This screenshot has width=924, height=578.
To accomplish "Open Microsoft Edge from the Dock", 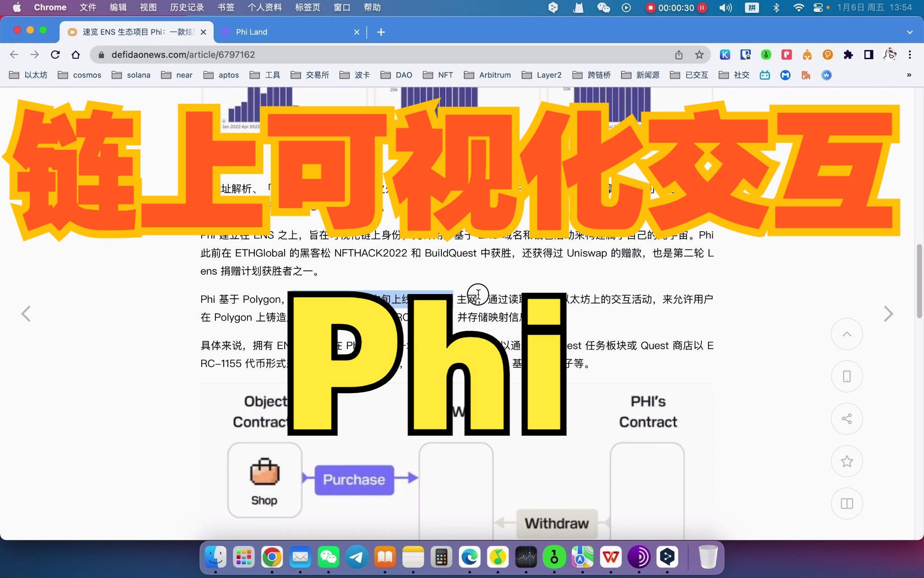I will pos(469,557).
